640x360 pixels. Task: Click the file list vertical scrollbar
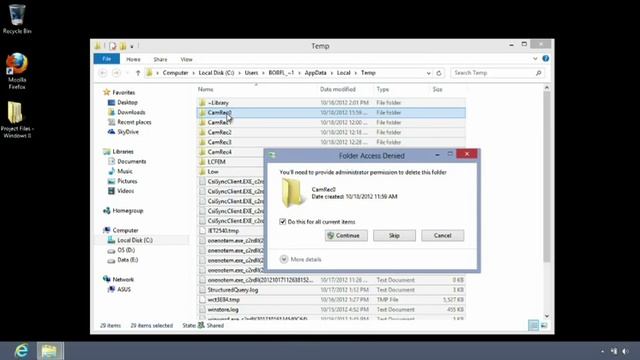547,176
